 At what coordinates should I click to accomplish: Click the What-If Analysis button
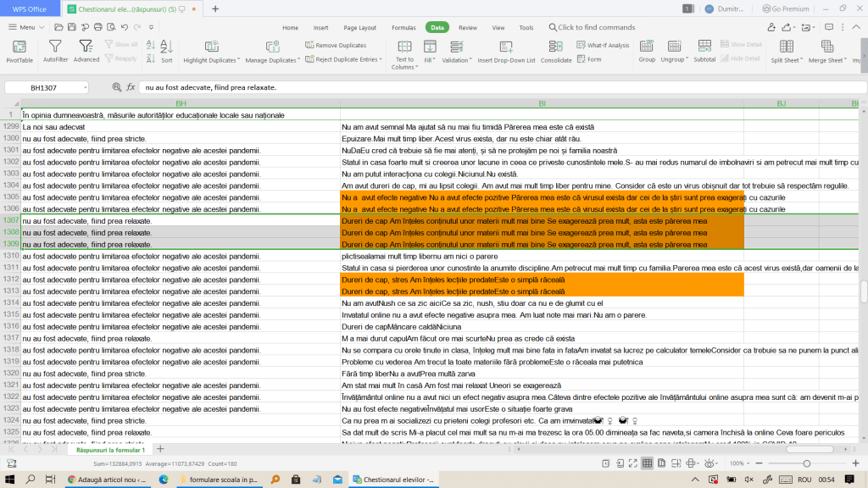point(603,45)
